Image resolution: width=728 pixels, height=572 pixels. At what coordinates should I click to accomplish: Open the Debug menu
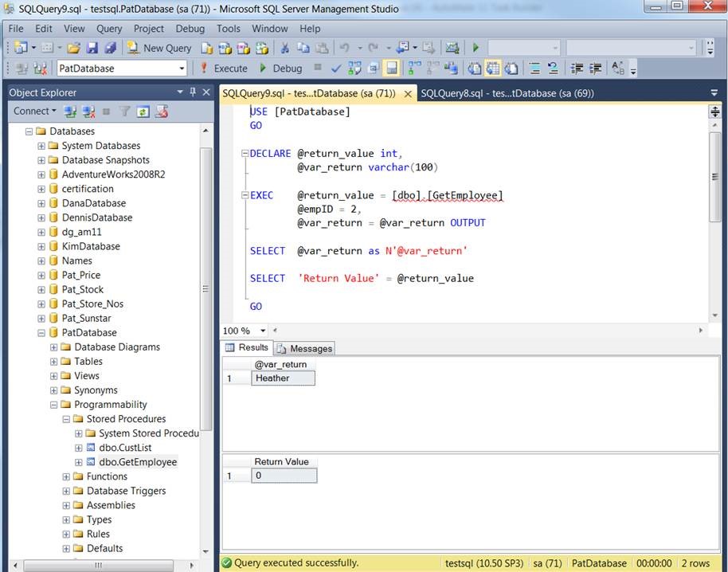[190, 29]
